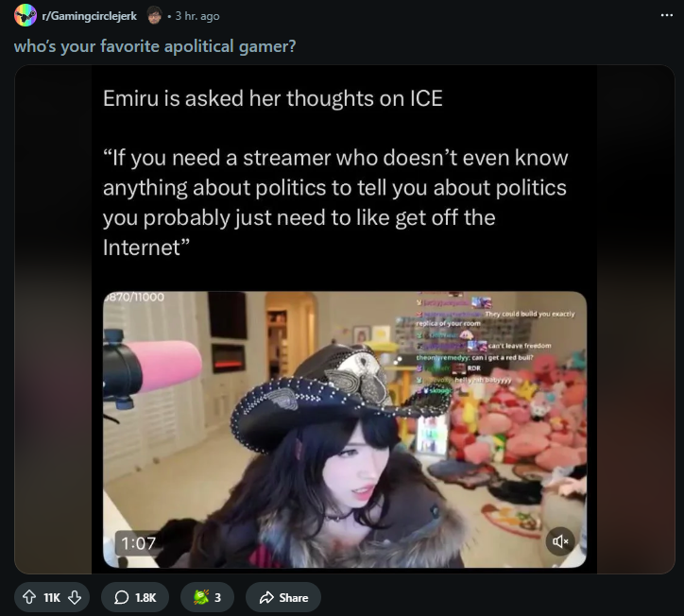Play the Emiru stream video thumbnail
The height and width of the screenshot is (616, 684).
345,429
